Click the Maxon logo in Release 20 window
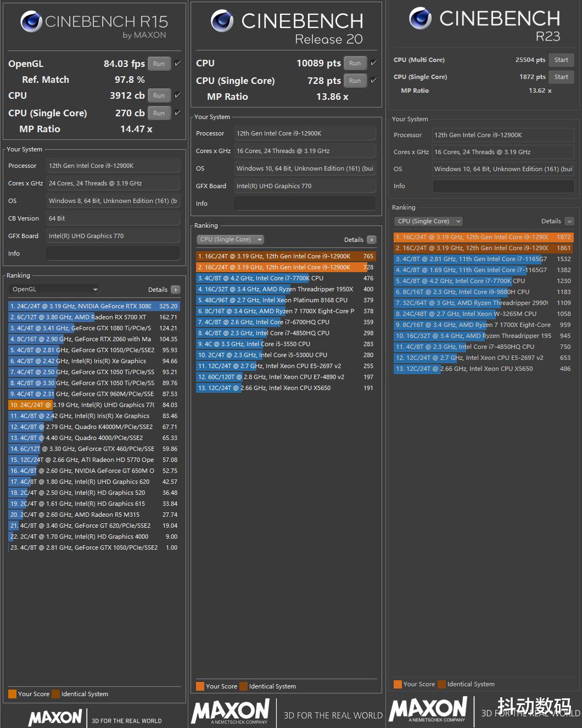Screen dimensions: 582x728 point(231,711)
